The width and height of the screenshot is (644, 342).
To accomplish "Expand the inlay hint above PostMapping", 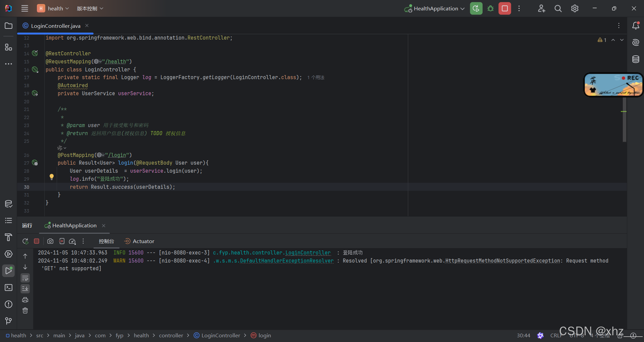I will (62, 148).
